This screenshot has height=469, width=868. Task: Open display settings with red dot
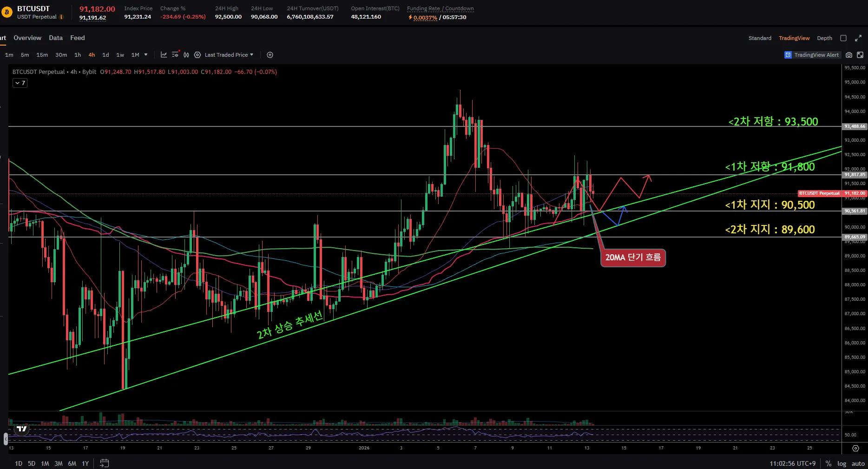tap(175, 55)
